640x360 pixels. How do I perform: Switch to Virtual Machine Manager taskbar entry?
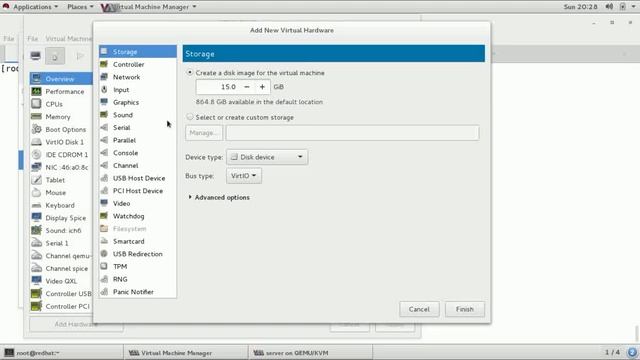(186, 353)
